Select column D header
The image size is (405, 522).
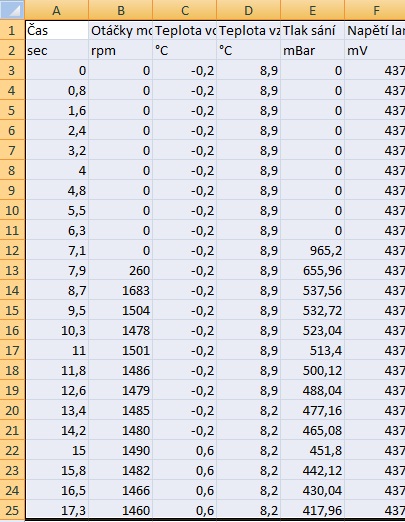[249, 10]
